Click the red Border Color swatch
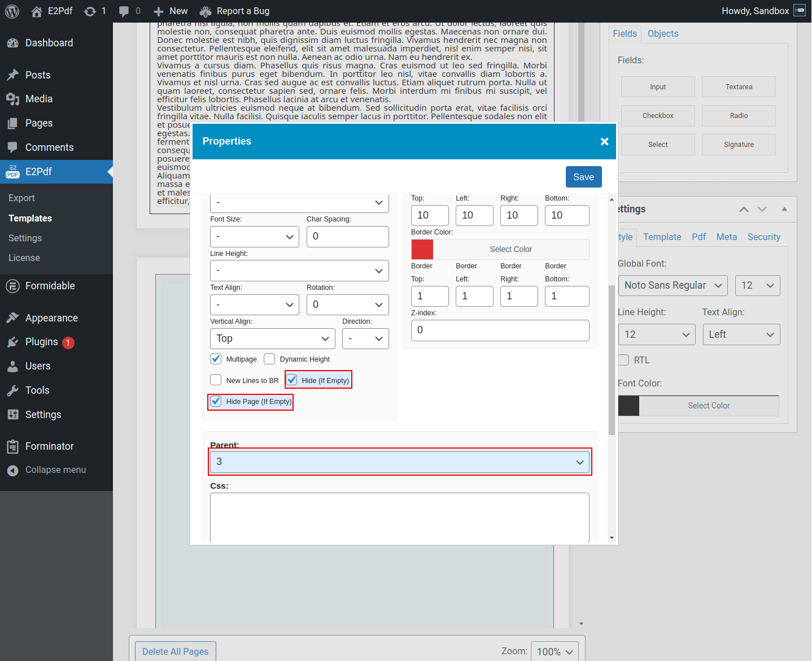Screen dimensions: 812x661 click(x=422, y=249)
